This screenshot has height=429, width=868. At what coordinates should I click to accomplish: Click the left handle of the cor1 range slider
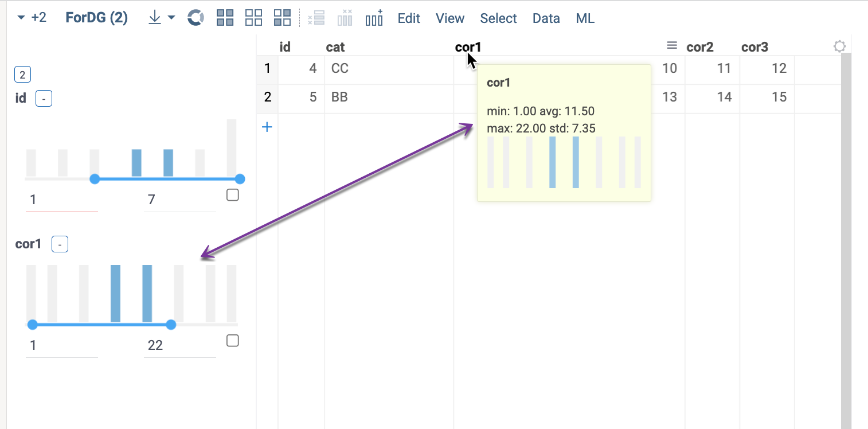tap(33, 325)
